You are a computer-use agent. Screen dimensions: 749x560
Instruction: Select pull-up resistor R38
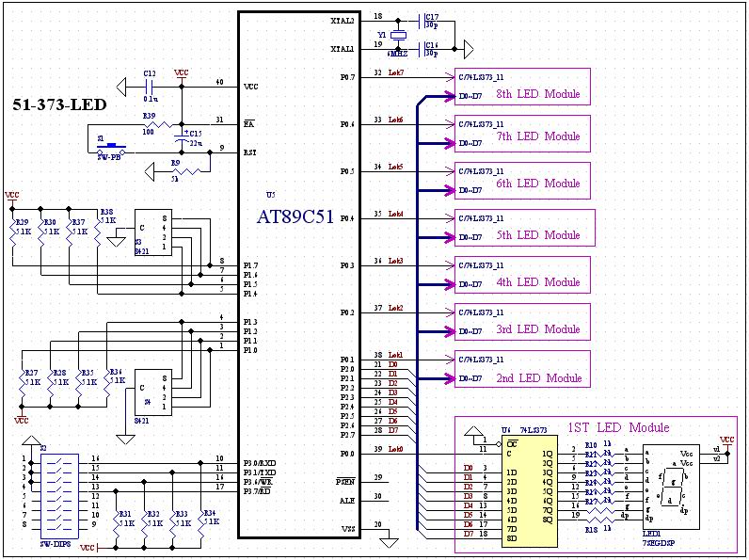click(x=98, y=232)
